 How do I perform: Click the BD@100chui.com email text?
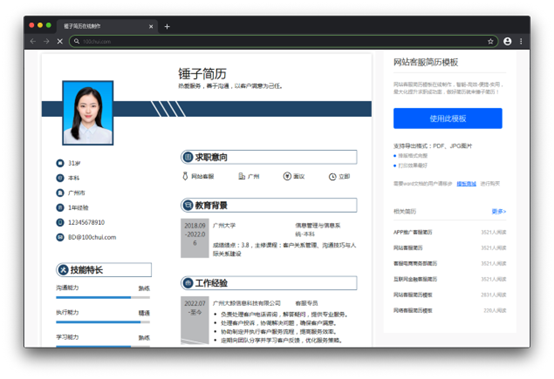click(x=92, y=237)
